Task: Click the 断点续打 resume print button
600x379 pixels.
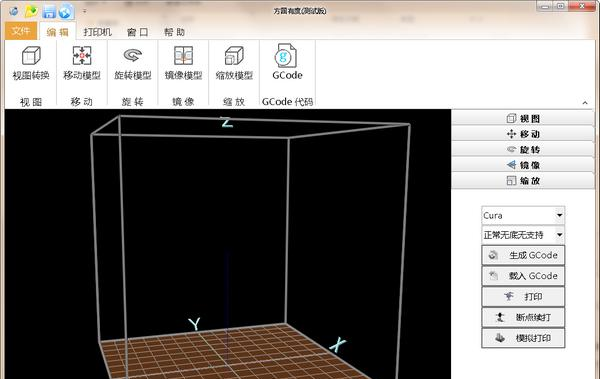Action: click(523, 317)
